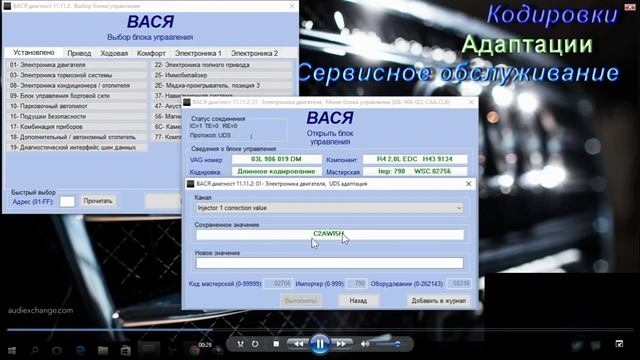
Task: Open 19- Диагностический интерфейс шин данных
Action: pos(77,147)
